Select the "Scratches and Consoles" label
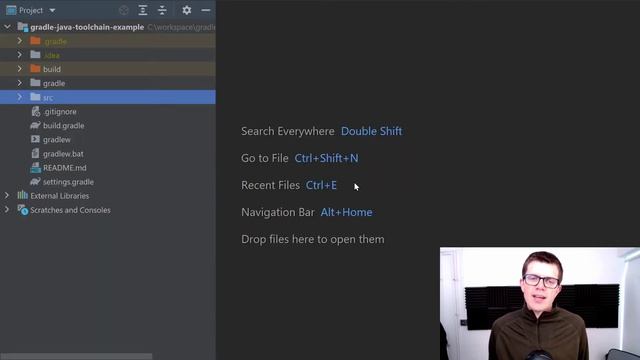 (x=70, y=210)
